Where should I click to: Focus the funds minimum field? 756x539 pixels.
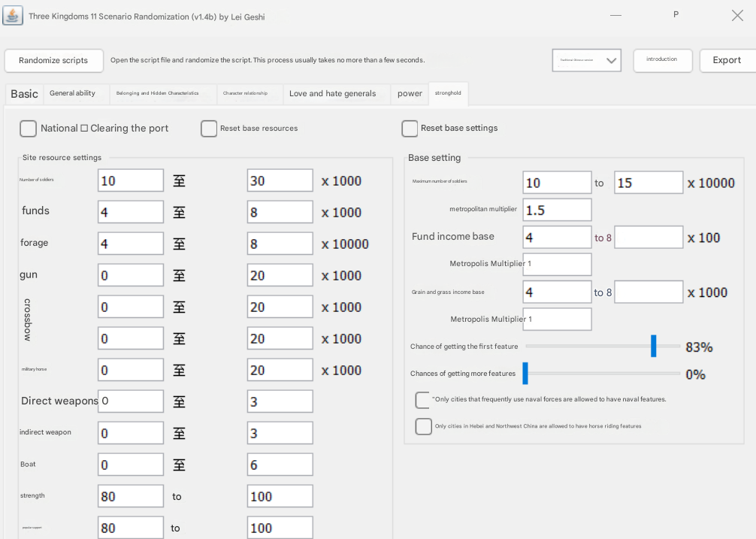point(131,212)
